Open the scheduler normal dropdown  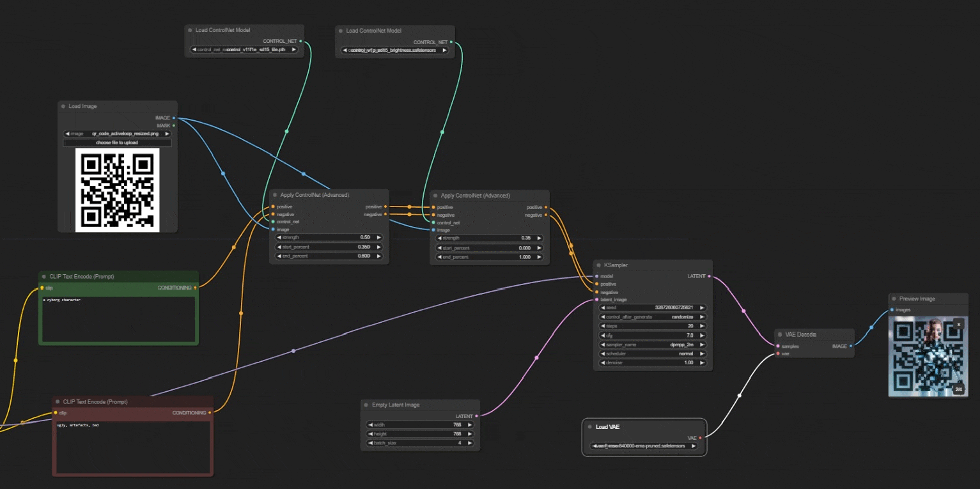[653, 353]
